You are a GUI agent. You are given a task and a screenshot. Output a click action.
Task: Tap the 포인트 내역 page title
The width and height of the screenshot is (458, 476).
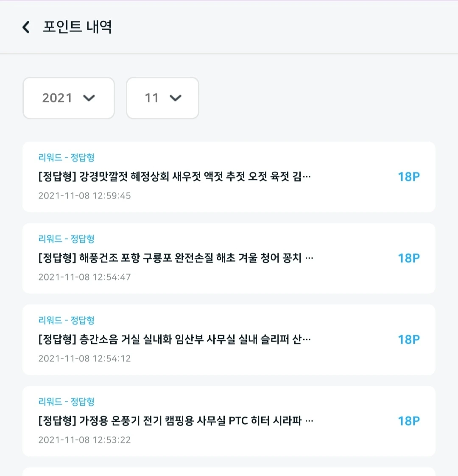(x=77, y=27)
